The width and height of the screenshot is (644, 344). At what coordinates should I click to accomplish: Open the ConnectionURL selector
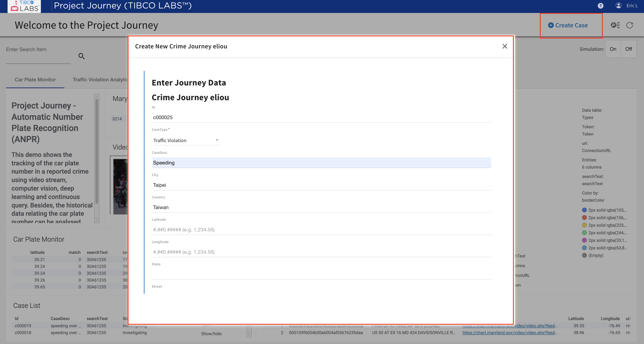coord(596,151)
